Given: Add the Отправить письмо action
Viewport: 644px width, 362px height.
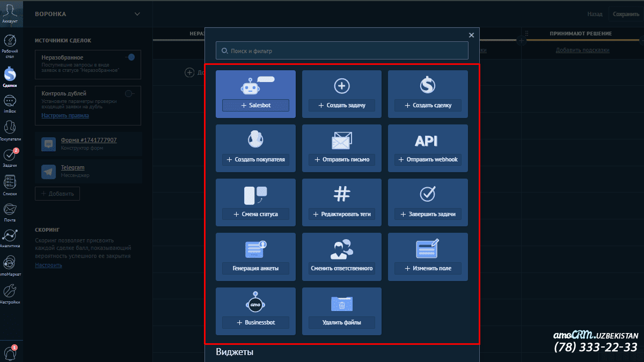Looking at the screenshot, I should coord(342,159).
